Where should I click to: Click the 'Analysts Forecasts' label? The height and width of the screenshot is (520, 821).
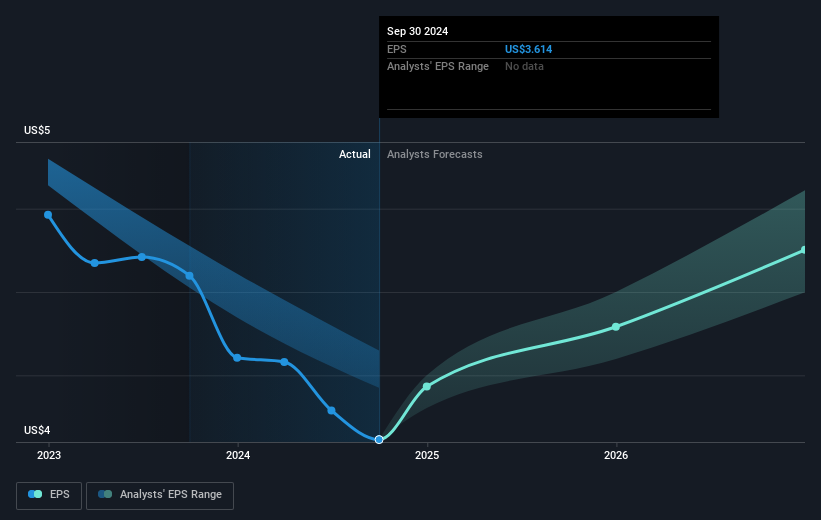click(435, 154)
